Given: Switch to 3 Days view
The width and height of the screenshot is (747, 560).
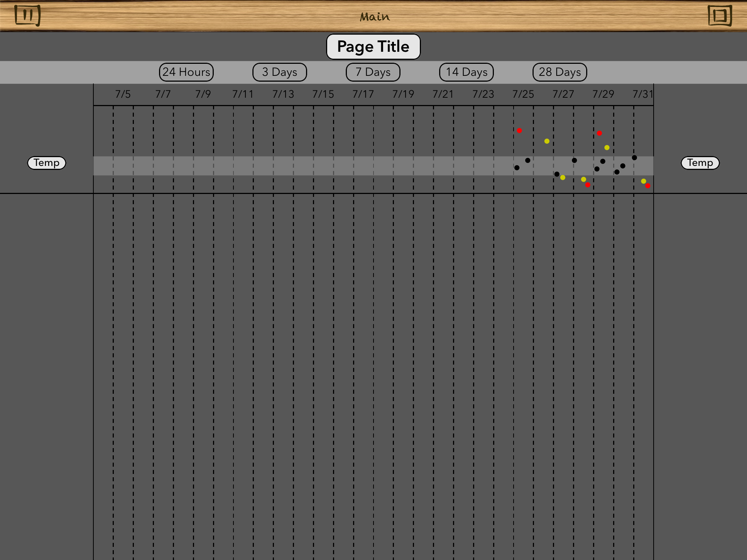Looking at the screenshot, I should pyautogui.click(x=280, y=72).
